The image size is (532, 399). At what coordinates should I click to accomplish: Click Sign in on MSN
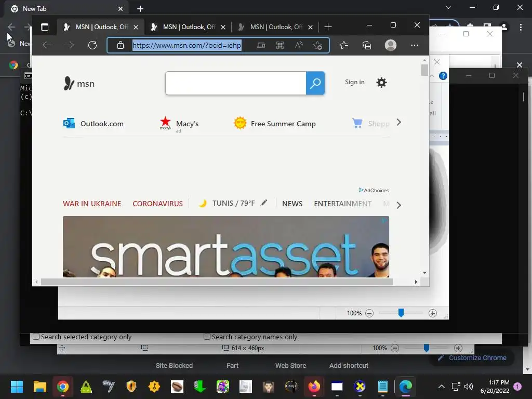(354, 82)
